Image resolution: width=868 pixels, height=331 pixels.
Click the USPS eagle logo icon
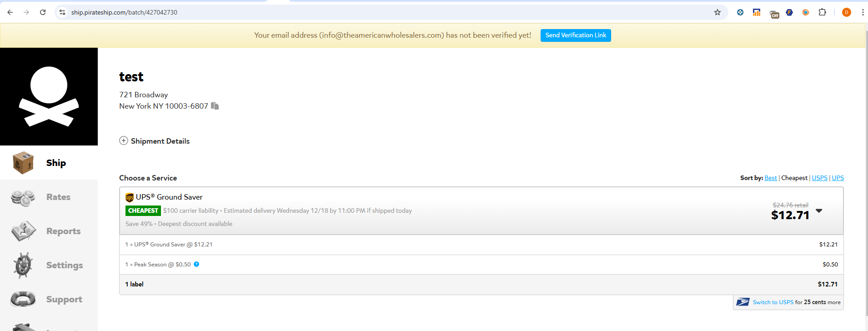pos(743,302)
